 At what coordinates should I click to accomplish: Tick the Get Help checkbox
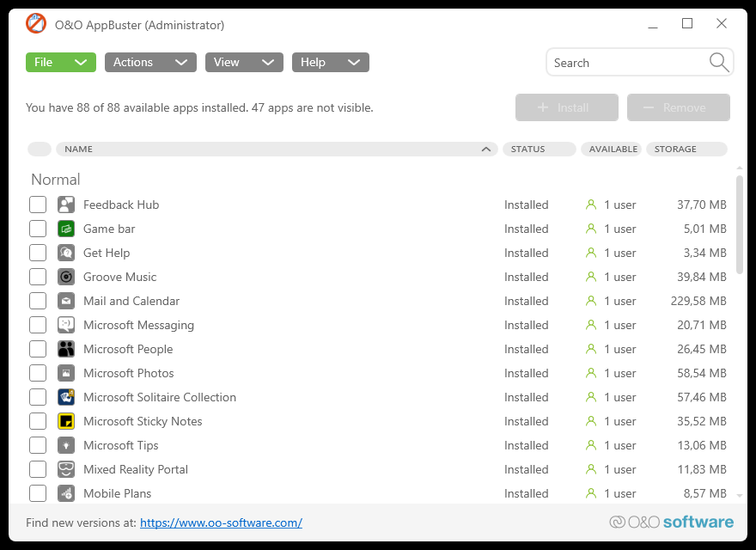pos(38,253)
